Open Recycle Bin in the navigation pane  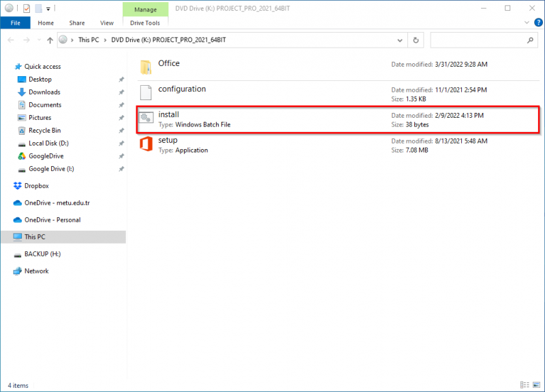click(x=44, y=131)
